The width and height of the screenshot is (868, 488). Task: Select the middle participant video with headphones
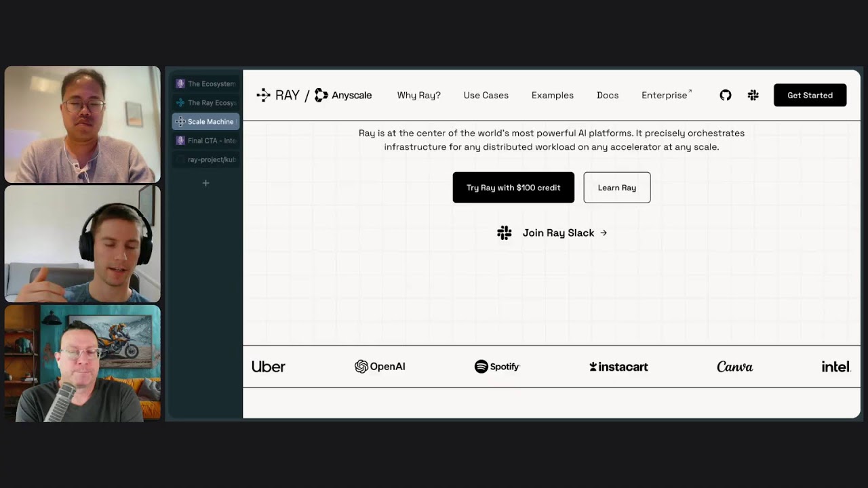pyautogui.click(x=83, y=244)
